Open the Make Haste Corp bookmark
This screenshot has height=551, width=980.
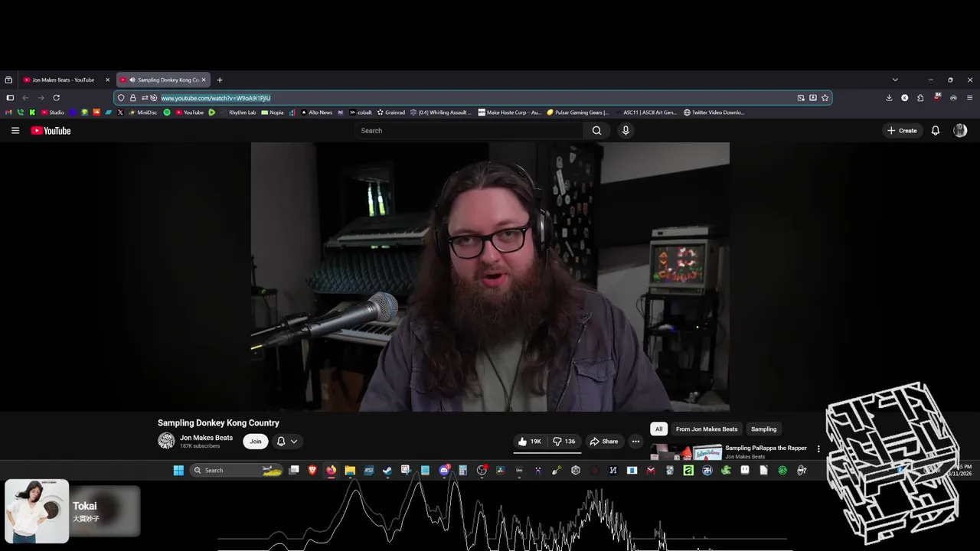pos(510,112)
